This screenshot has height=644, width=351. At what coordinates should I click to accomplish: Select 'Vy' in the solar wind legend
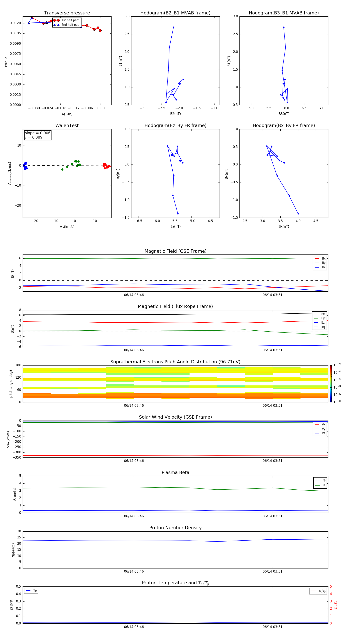click(320, 429)
